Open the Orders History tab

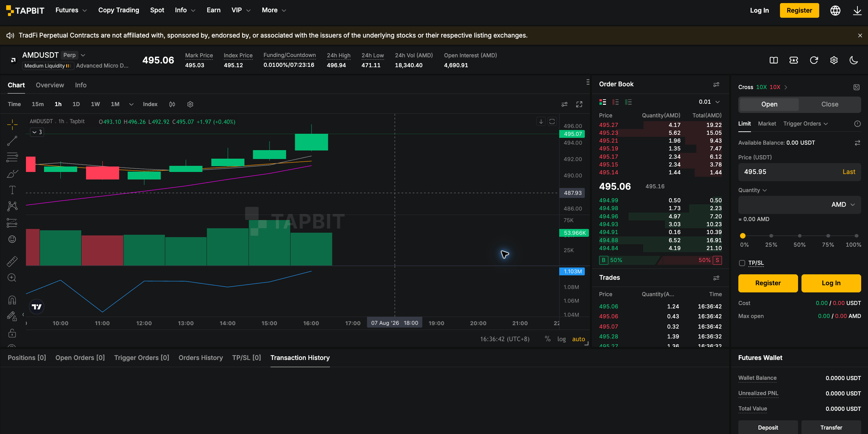pyautogui.click(x=201, y=358)
